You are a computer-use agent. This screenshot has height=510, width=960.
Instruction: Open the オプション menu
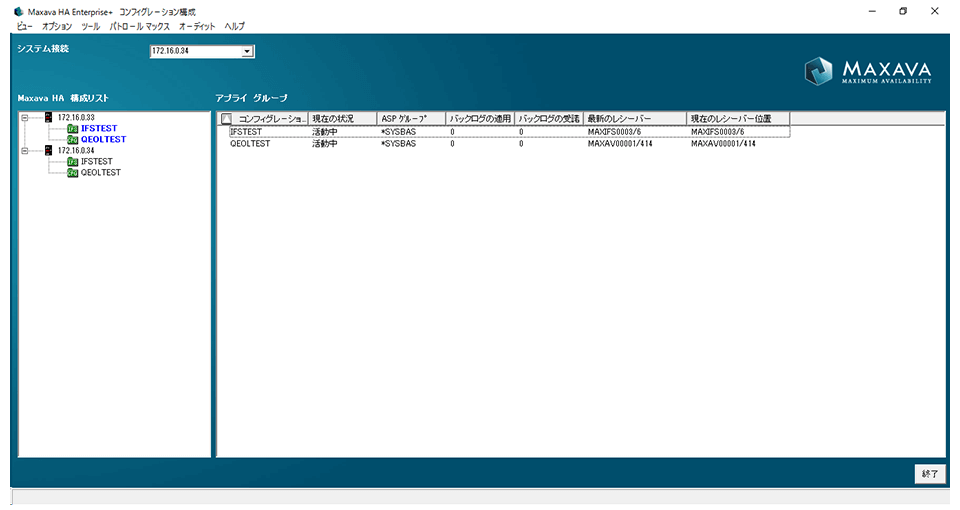coord(57,26)
